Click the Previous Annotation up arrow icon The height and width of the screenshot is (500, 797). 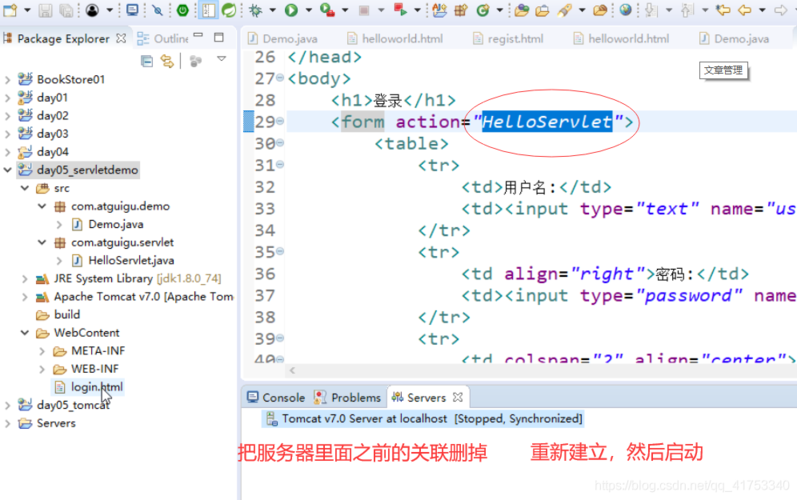[687, 10]
